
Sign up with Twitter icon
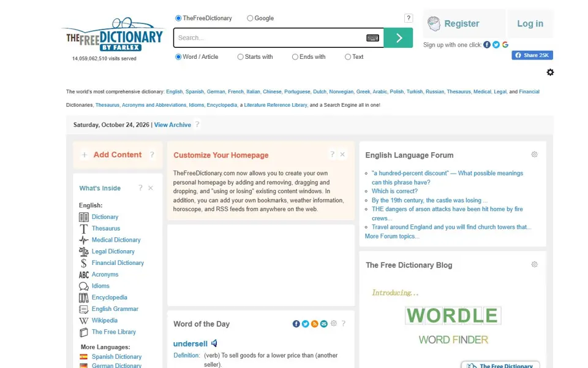496,45
